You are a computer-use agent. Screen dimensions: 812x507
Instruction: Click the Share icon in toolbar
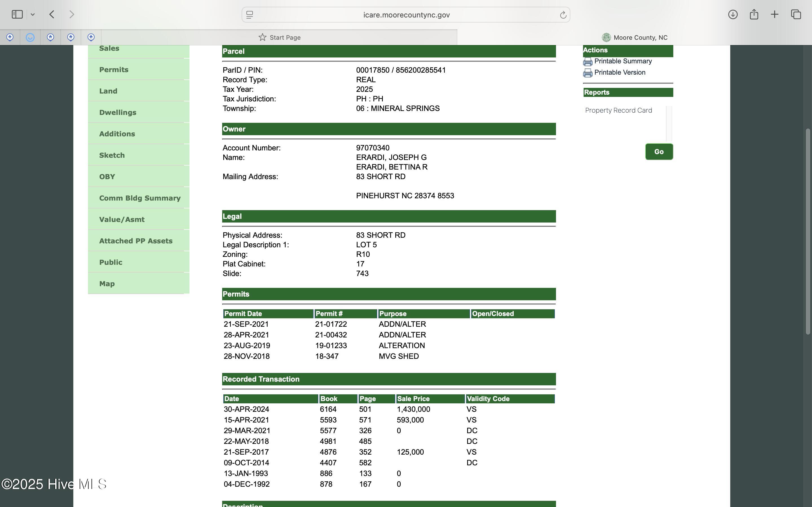[754, 14]
